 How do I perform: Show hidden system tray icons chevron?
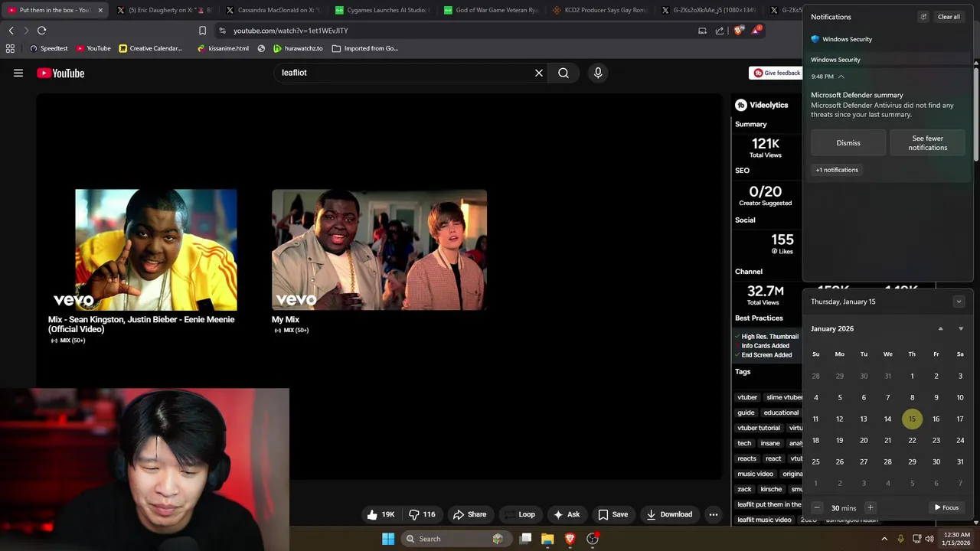pyautogui.click(x=884, y=539)
